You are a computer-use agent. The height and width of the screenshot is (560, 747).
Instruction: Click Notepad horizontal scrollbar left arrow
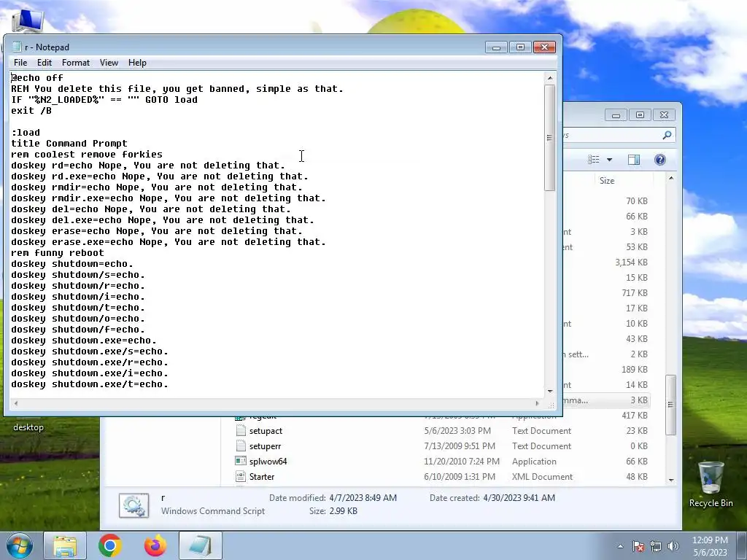pyautogui.click(x=16, y=403)
